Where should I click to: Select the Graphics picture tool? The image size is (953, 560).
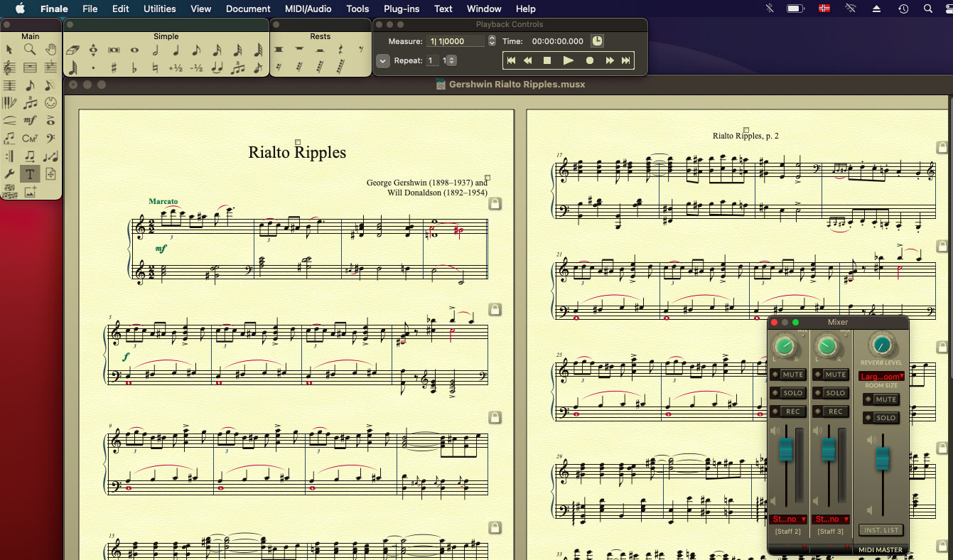click(30, 192)
